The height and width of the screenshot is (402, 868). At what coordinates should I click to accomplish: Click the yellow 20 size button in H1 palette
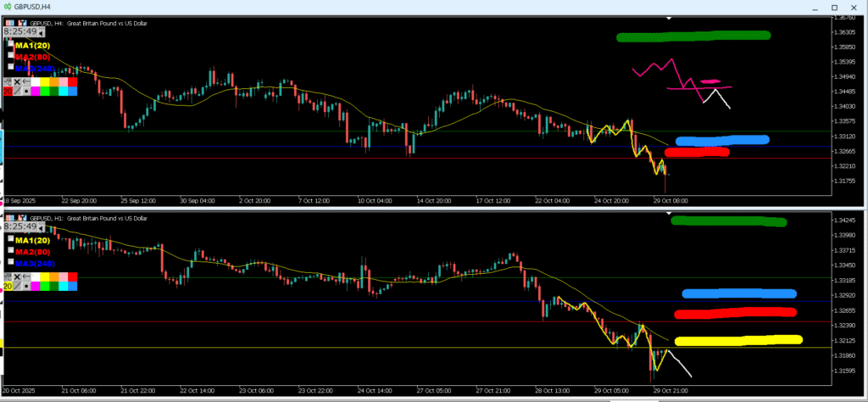[8, 286]
